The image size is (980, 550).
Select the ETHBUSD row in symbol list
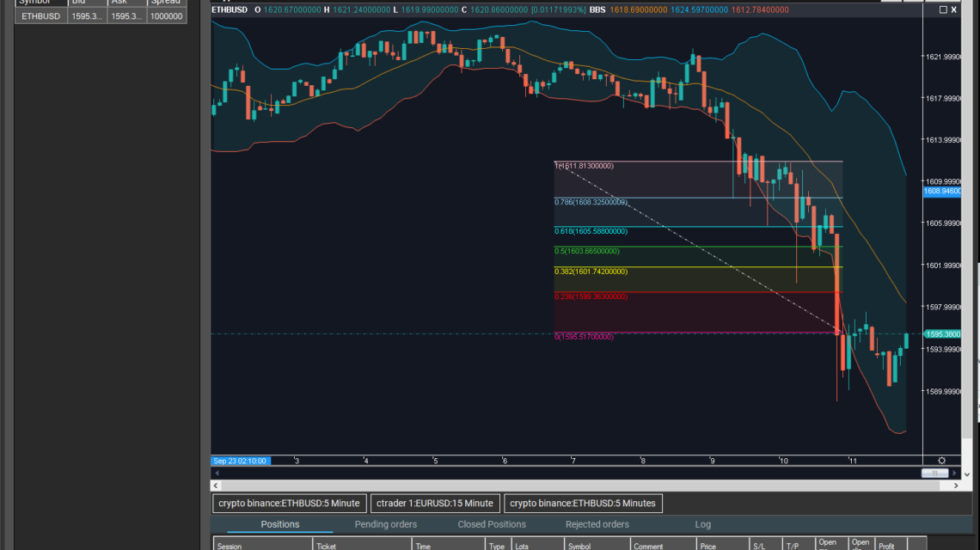coord(41,16)
